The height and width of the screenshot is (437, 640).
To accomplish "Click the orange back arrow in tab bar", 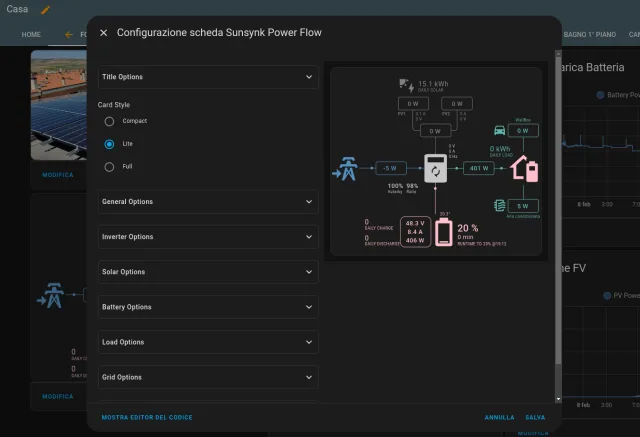I will click(x=69, y=35).
